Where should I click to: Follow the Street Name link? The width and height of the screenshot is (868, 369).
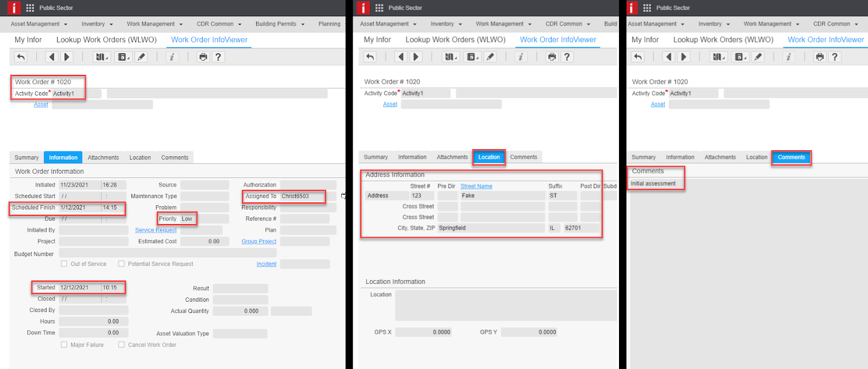click(476, 186)
